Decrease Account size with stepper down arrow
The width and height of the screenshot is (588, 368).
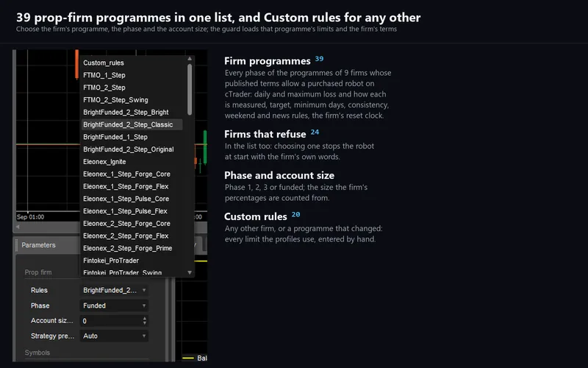point(145,323)
